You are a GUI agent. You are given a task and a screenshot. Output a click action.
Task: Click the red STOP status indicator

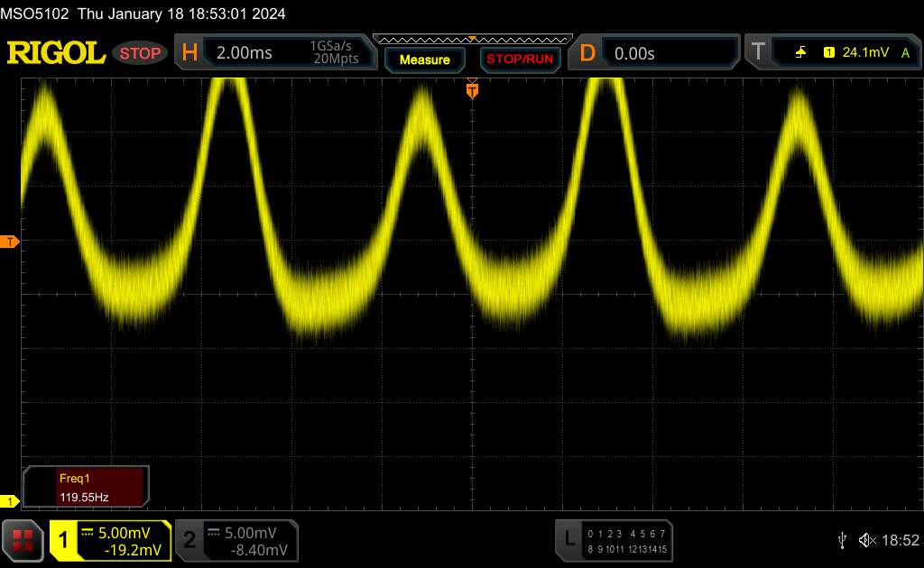(141, 53)
